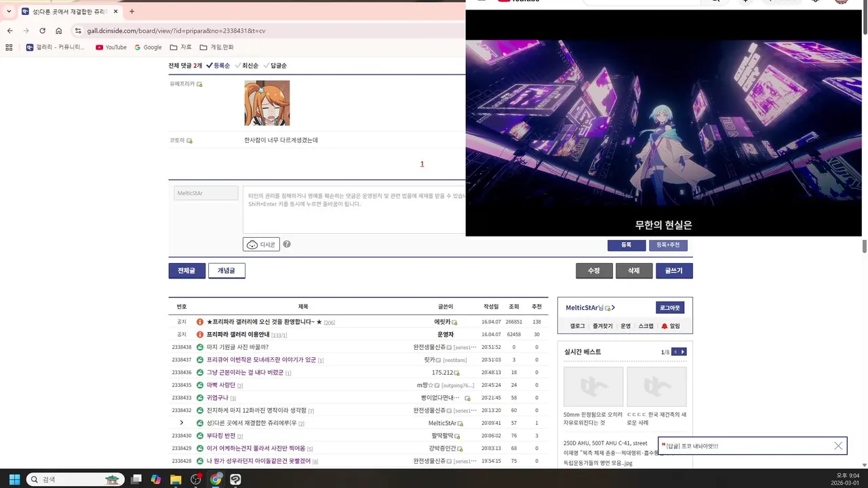Close the dcinside tab
The width and height of the screenshot is (868, 488).
115,12
